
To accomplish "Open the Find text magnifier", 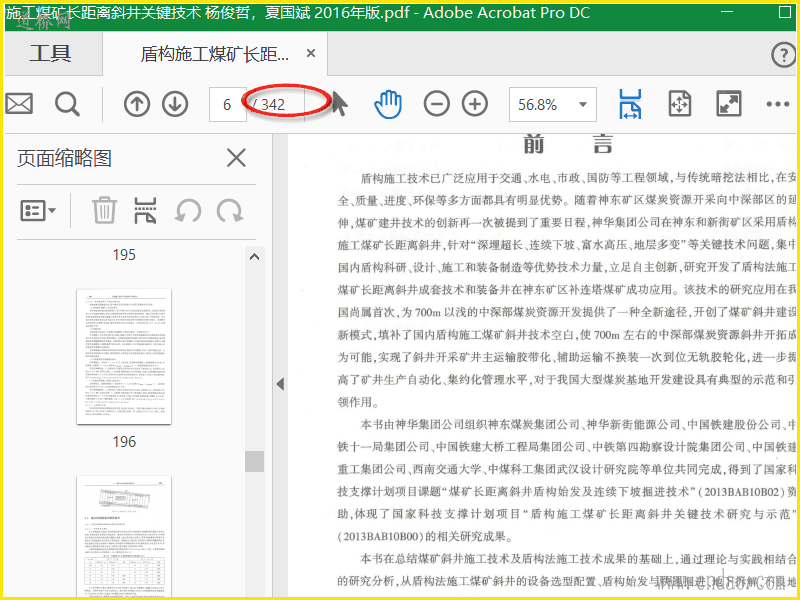I will coord(67,105).
